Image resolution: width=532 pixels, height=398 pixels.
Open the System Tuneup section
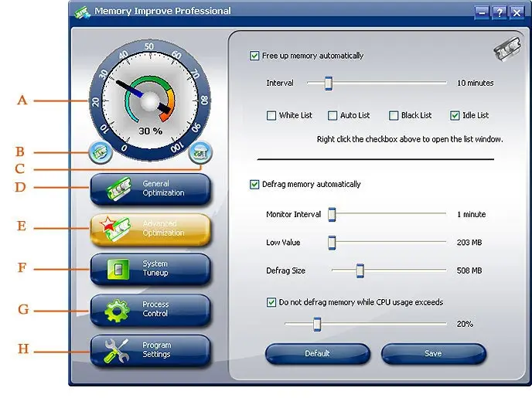coord(150,269)
